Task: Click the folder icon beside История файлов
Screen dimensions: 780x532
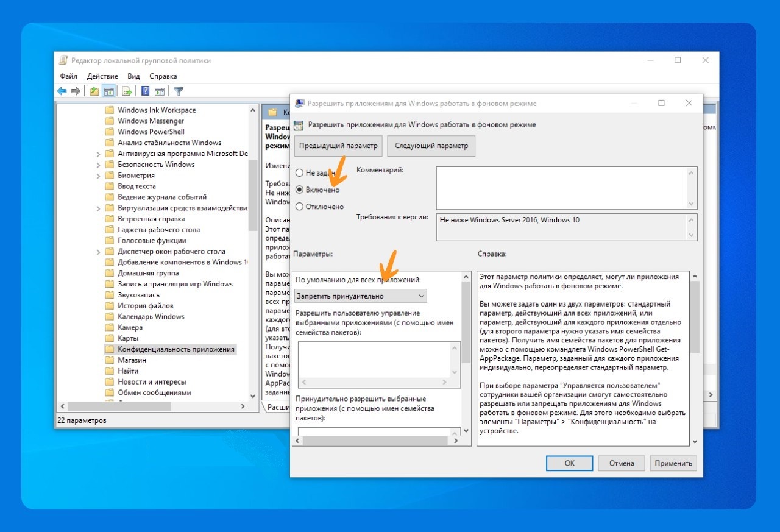Action: click(110, 305)
